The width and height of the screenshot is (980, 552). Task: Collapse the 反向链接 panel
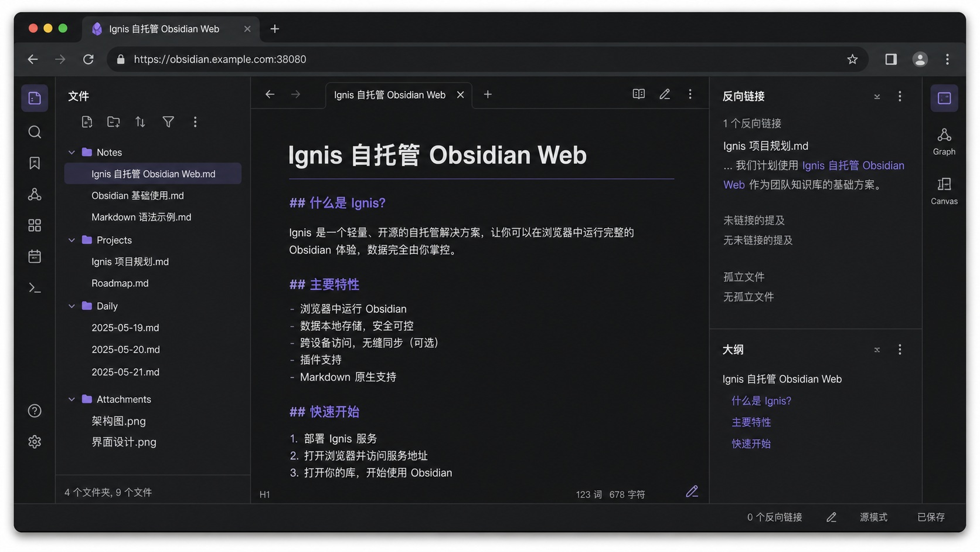tap(877, 96)
